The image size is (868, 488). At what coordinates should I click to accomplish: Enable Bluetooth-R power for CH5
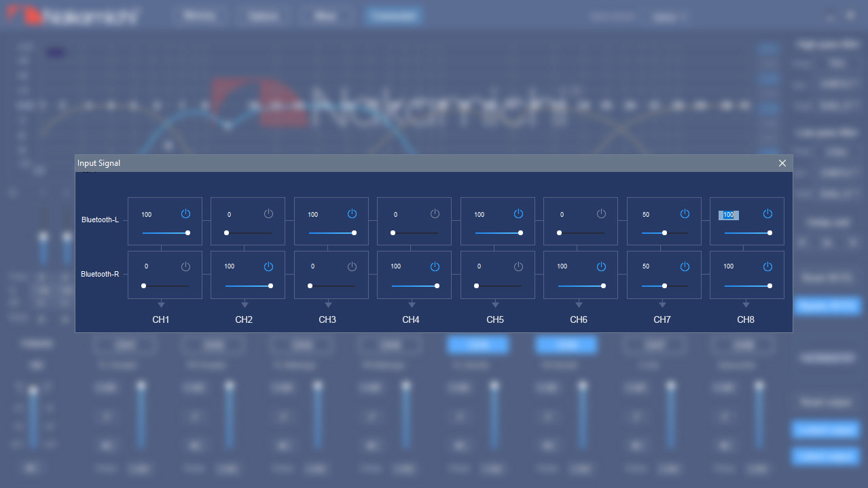tap(518, 266)
